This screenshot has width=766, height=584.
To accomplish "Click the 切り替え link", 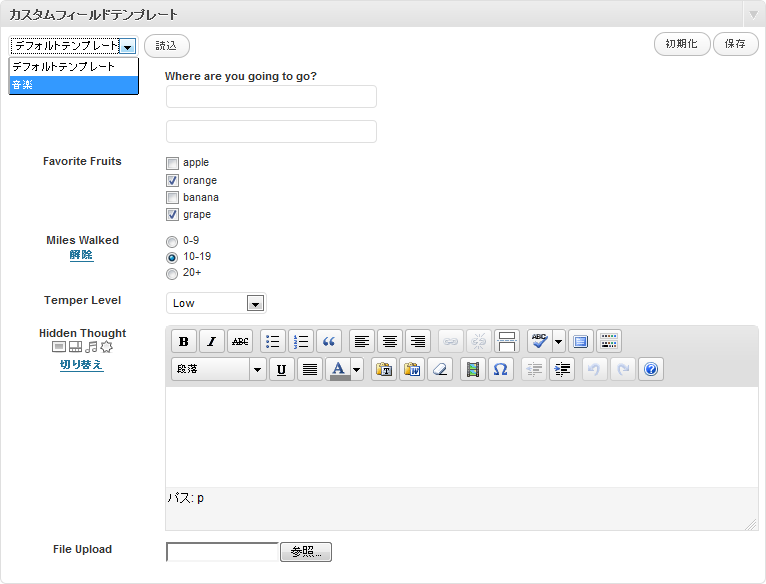I will 82,365.
